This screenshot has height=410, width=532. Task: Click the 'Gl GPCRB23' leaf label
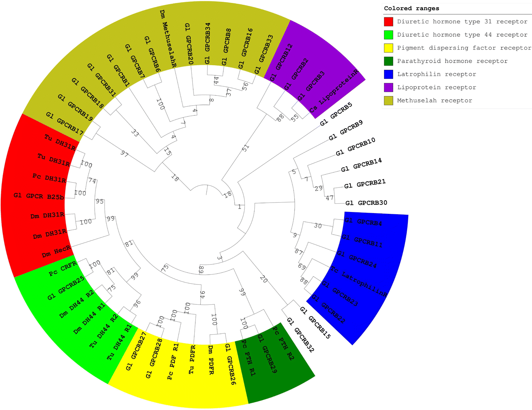click(339, 293)
